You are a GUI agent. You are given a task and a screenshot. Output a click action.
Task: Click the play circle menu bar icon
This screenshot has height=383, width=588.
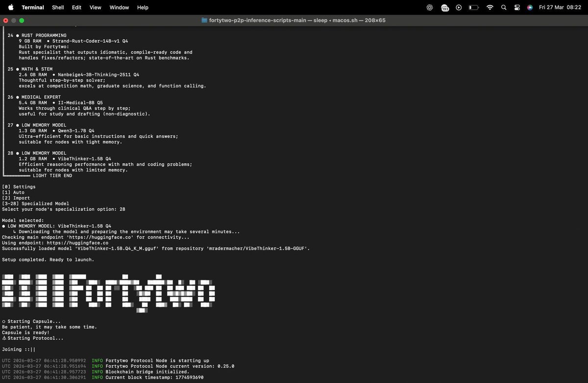[x=459, y=7]
